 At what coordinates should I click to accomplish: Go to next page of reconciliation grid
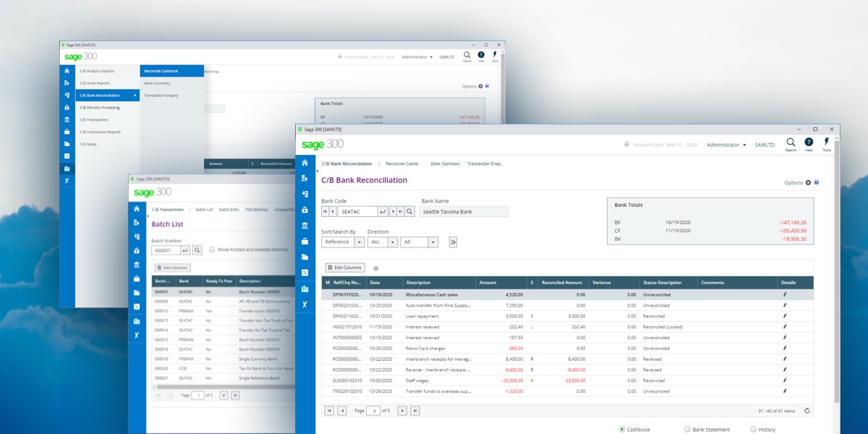(403, 411)
